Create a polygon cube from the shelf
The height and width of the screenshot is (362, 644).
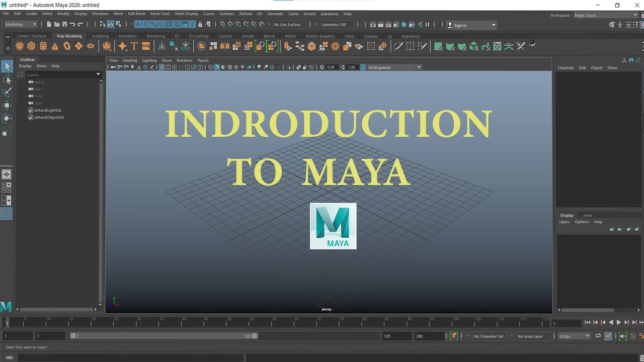[x=31, y=46]
